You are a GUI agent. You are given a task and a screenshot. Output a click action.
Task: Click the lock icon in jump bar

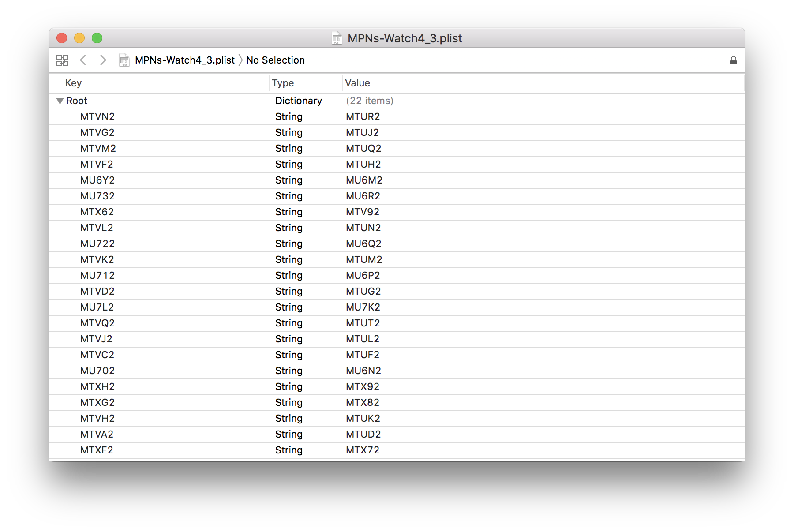tap(733, 60)
